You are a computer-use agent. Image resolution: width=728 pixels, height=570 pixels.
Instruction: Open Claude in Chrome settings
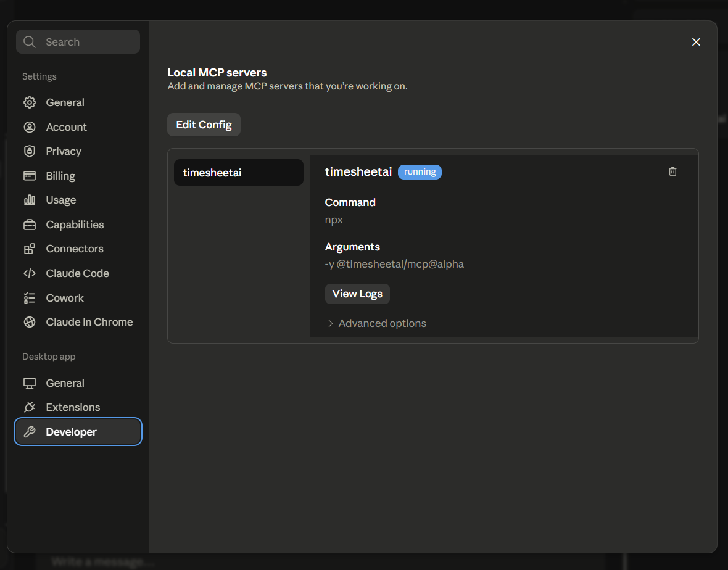coord(78,322)
